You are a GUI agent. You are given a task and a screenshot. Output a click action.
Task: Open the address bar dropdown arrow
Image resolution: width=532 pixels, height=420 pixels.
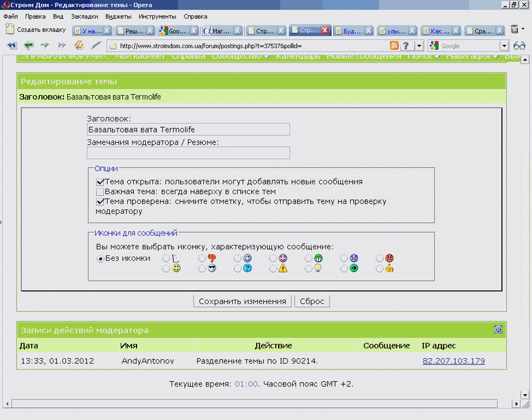tap(420, 46)
